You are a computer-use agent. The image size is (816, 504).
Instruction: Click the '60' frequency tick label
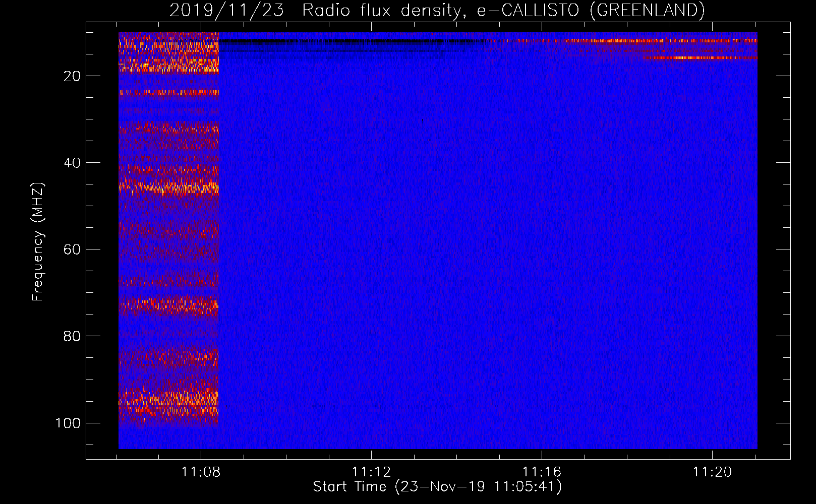click(x=72, y=249)
